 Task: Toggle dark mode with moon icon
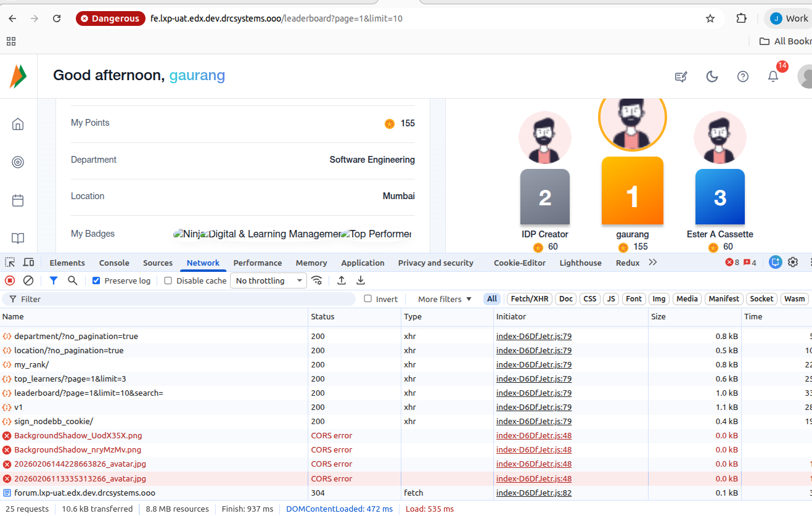click(712, 76)
